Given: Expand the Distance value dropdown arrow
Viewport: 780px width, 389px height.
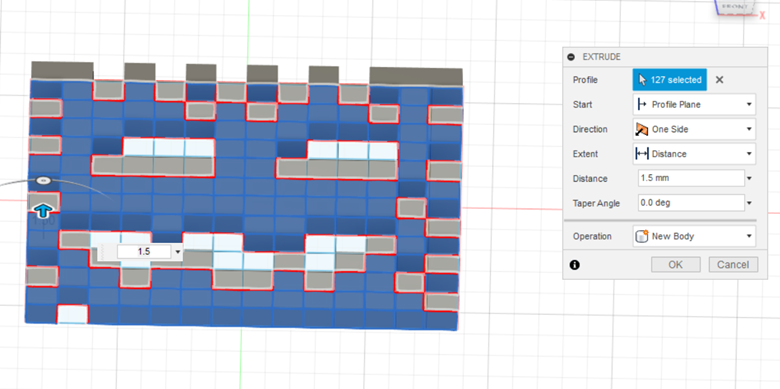Looking at the screenshot, I should pyautogui.click(x=750, y=179).
